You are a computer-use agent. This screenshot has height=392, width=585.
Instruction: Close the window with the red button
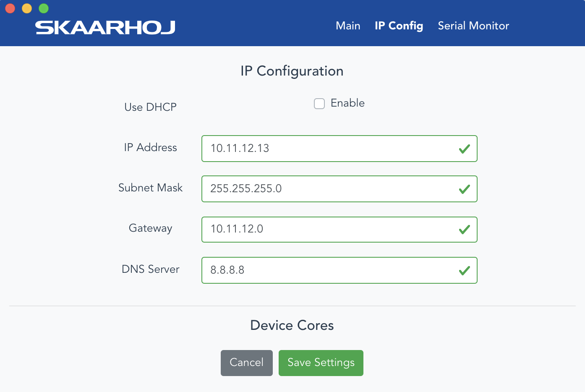(x=10, y=8)
